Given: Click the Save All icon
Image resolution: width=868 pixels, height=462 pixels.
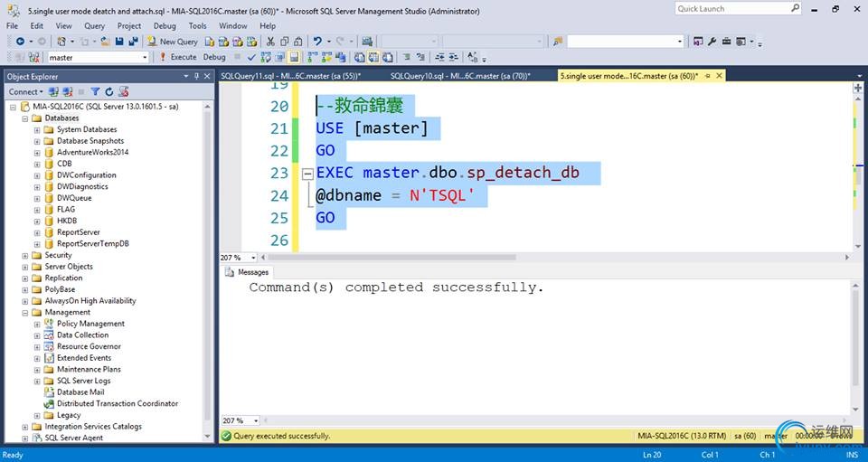Looking at the screenshot, I should 134,42.
